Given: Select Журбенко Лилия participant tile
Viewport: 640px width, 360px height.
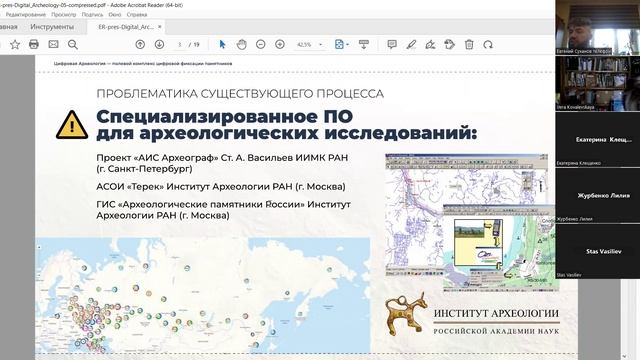Looking at the screenshot, I should click(x=598, y=196).
